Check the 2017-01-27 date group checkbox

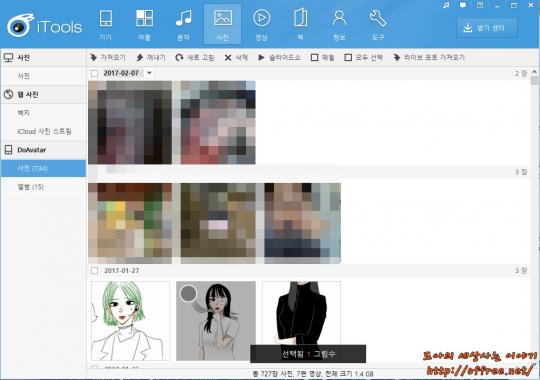tap(94, 271)
